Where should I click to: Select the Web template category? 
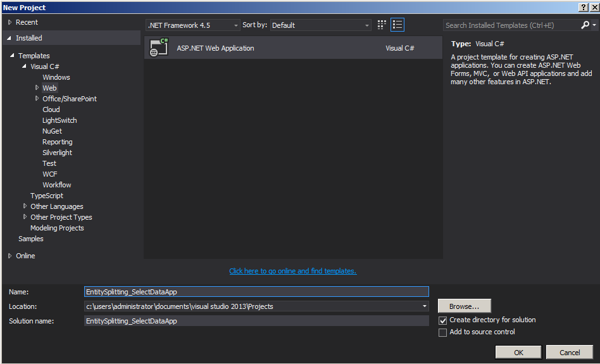pyautogui.click(x=49, y=88)
